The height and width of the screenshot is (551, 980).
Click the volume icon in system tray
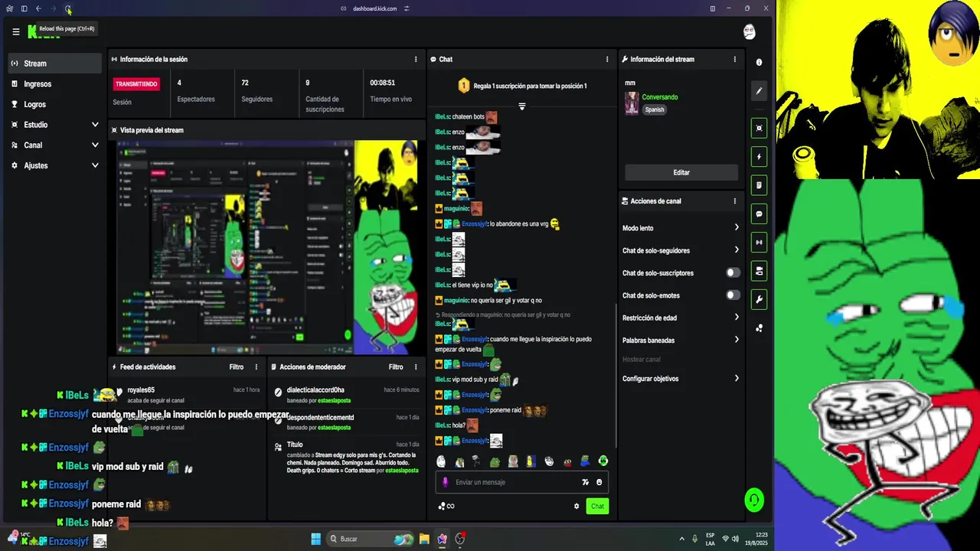736,539
